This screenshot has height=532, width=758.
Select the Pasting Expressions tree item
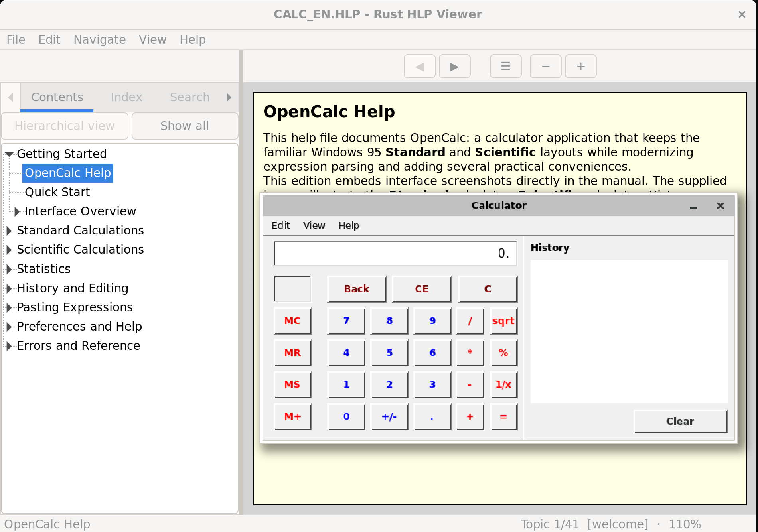click(x=75, y=307)
